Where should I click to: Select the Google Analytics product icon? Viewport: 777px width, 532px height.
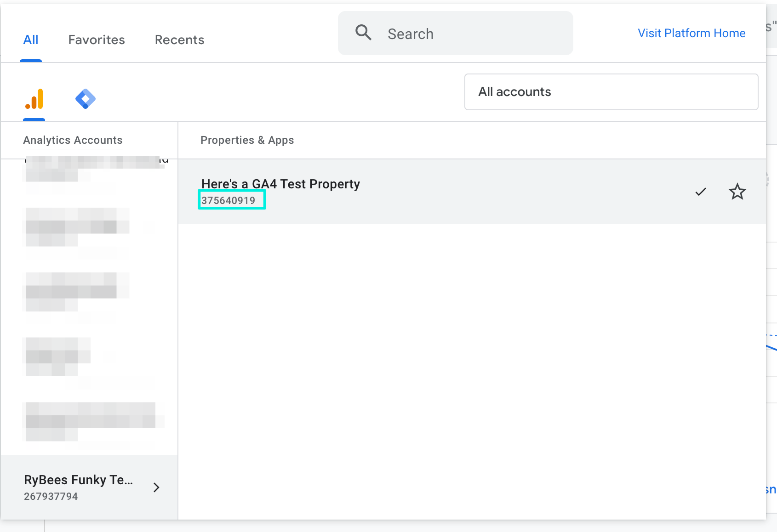34,99
